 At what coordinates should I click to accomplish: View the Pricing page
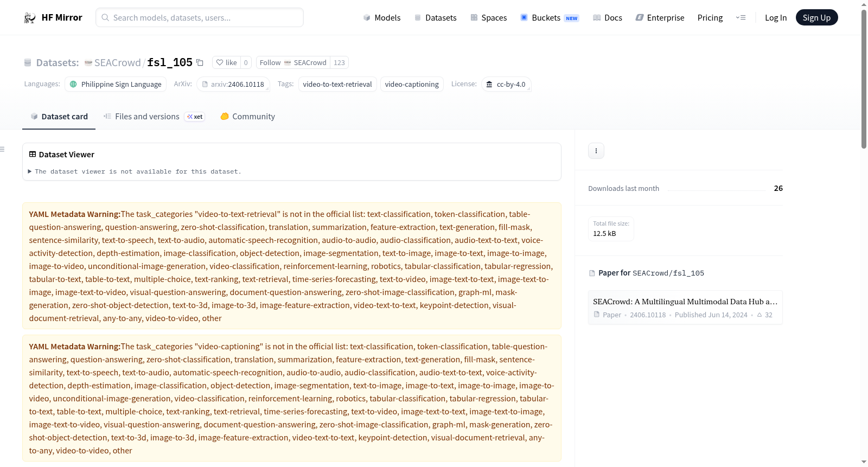click(x=710, y=17)
